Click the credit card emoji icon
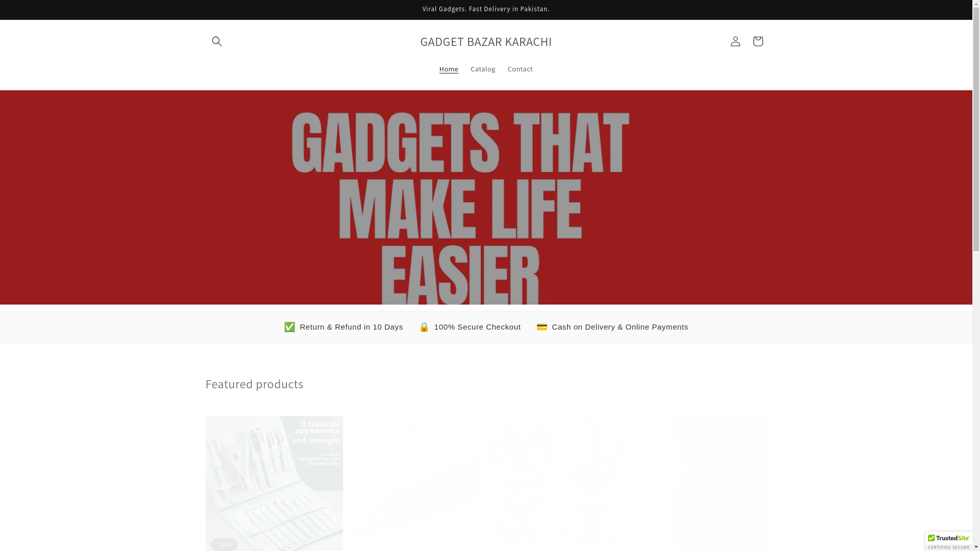980x551 pixels. click(x=542, y=327)
